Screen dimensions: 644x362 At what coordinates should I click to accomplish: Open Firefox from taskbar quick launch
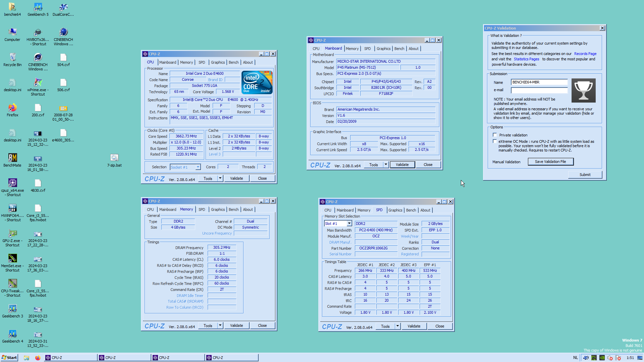38,358
